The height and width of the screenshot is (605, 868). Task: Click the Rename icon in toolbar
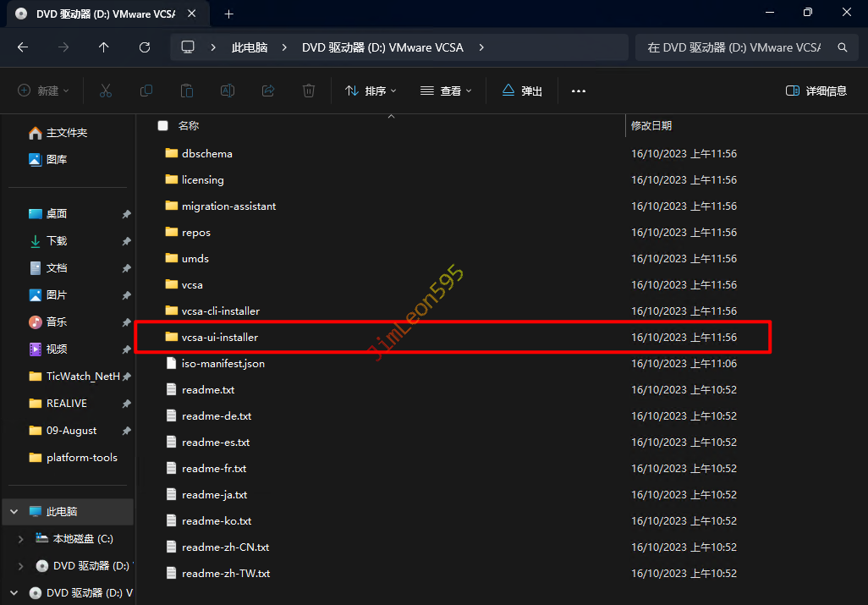tap(228, 91)
